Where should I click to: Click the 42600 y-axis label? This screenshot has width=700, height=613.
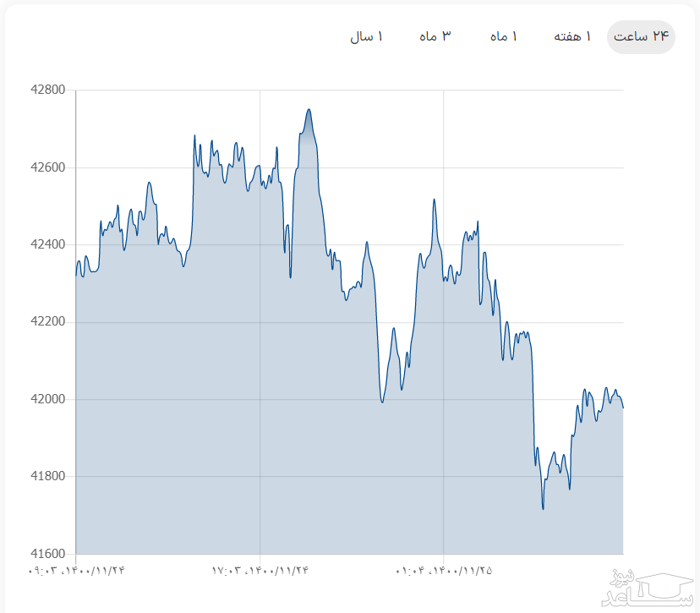47,167
